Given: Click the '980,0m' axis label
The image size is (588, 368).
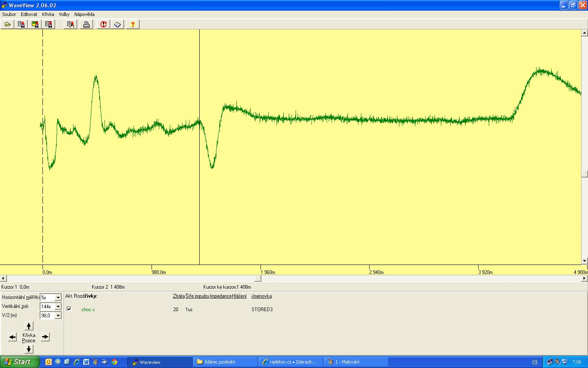Looking at the screenshot, I should (158, 272).
